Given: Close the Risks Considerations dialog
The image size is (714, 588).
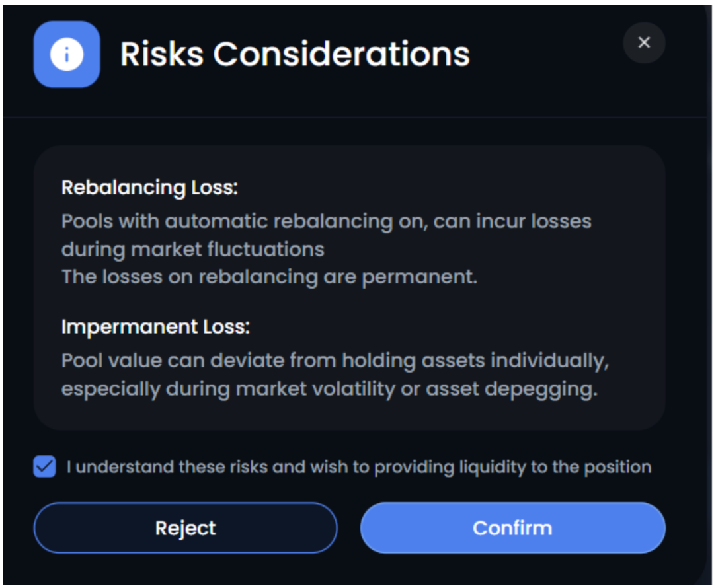Looking at the screenshot, I should (644, 43).
